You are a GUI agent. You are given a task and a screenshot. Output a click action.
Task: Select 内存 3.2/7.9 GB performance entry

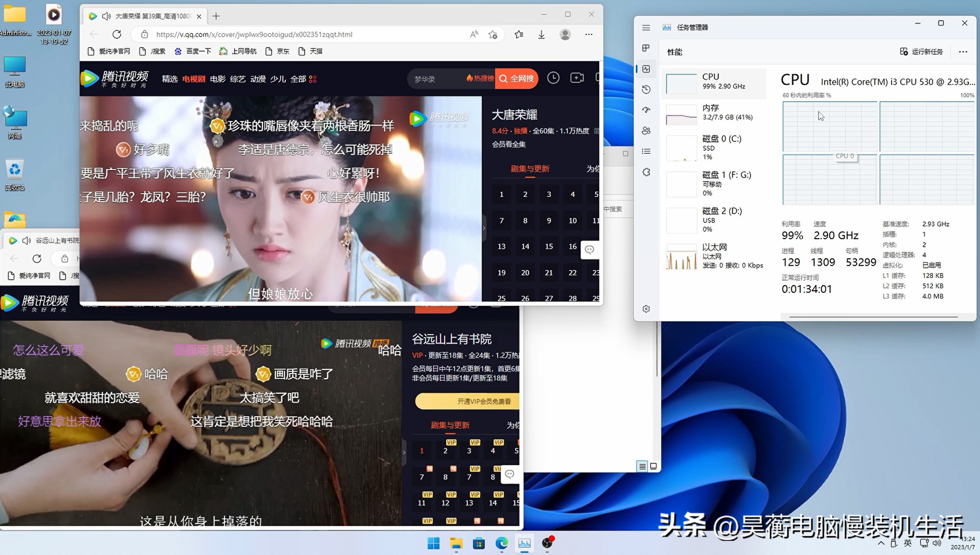click(x=714, y=114)
